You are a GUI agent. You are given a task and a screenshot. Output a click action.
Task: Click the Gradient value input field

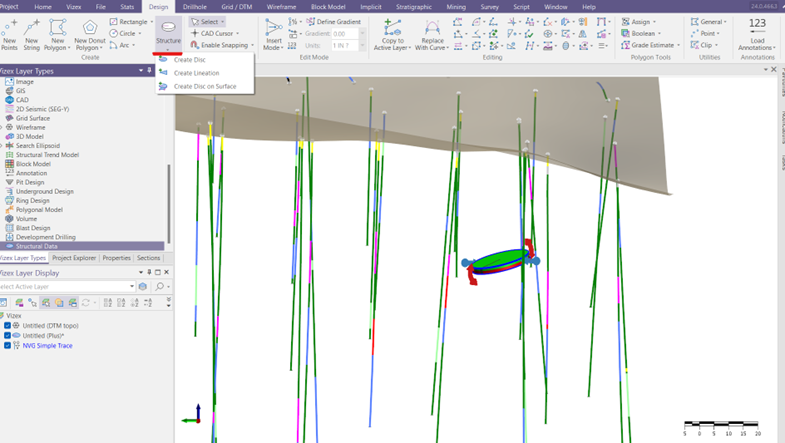tap(346, 33)
